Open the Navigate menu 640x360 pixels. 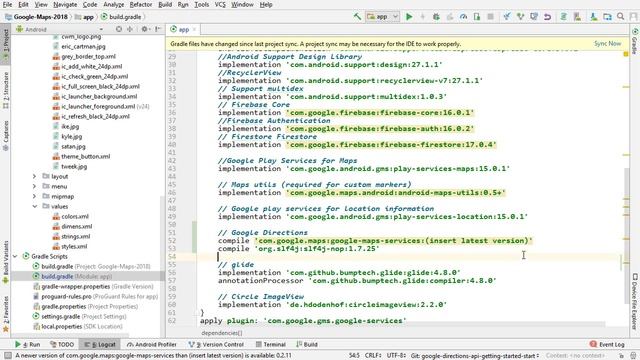coord(65,4)
